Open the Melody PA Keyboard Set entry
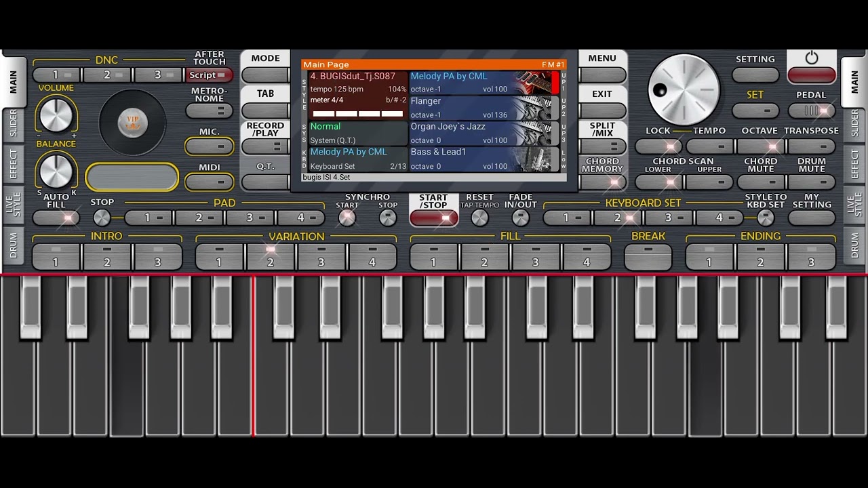868x488 pixels. (x=358, y=159)
